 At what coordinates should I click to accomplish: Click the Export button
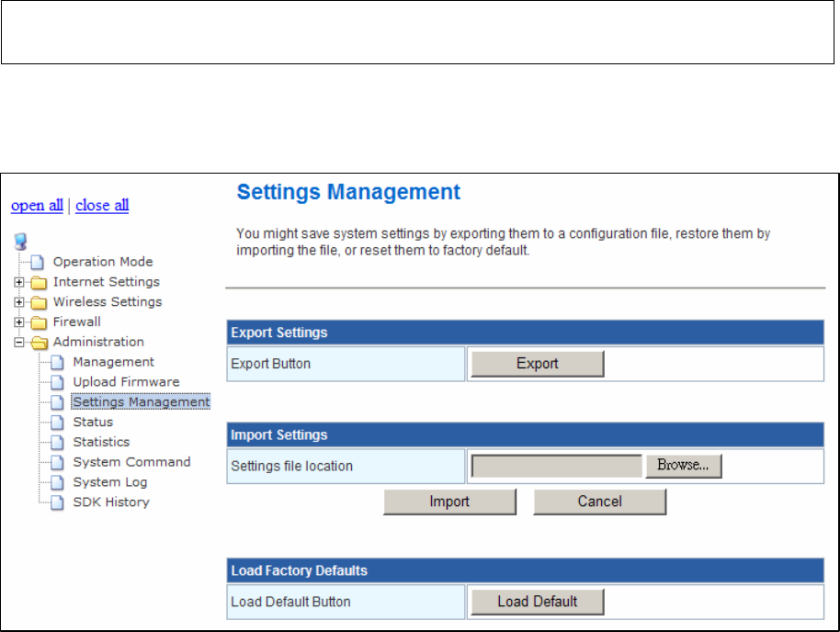point(538,364)
